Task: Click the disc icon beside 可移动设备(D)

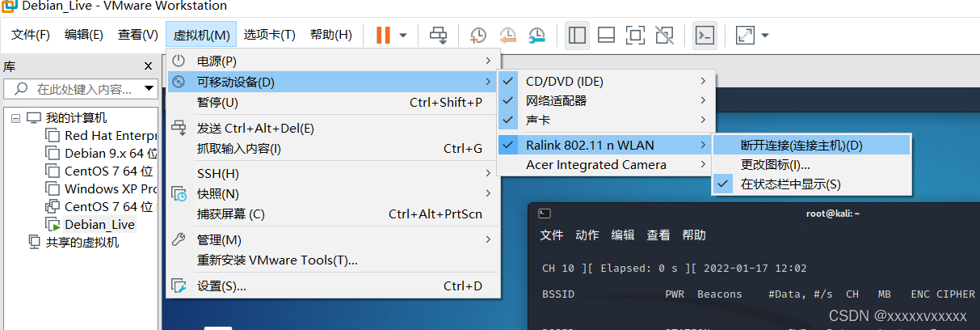Action: tap(179, 82)
